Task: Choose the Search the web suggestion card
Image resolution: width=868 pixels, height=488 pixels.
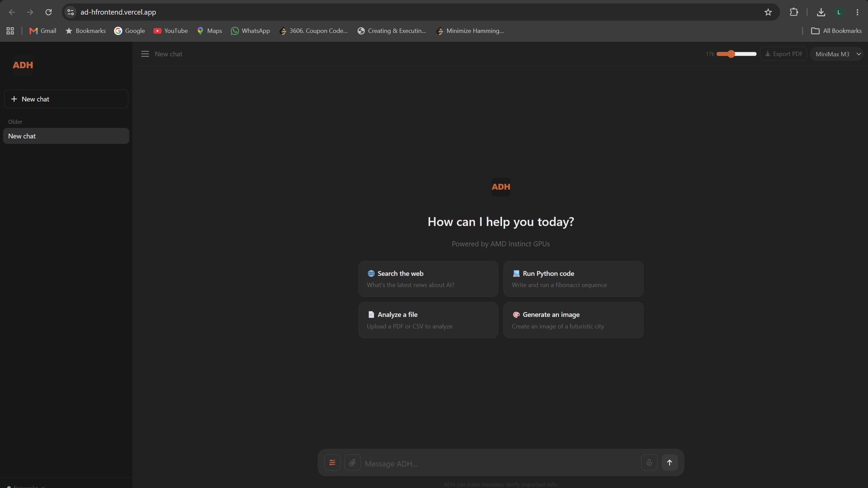Action: pyautogui.click(x=428, y=279)
